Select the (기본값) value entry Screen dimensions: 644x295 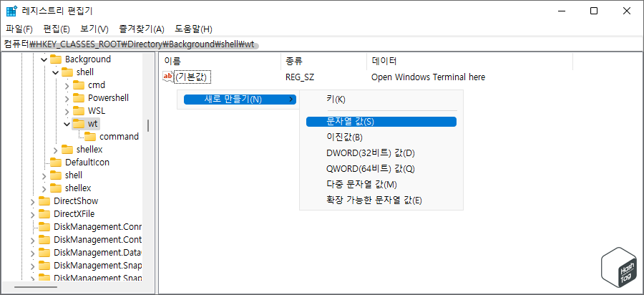click(193, 77)
